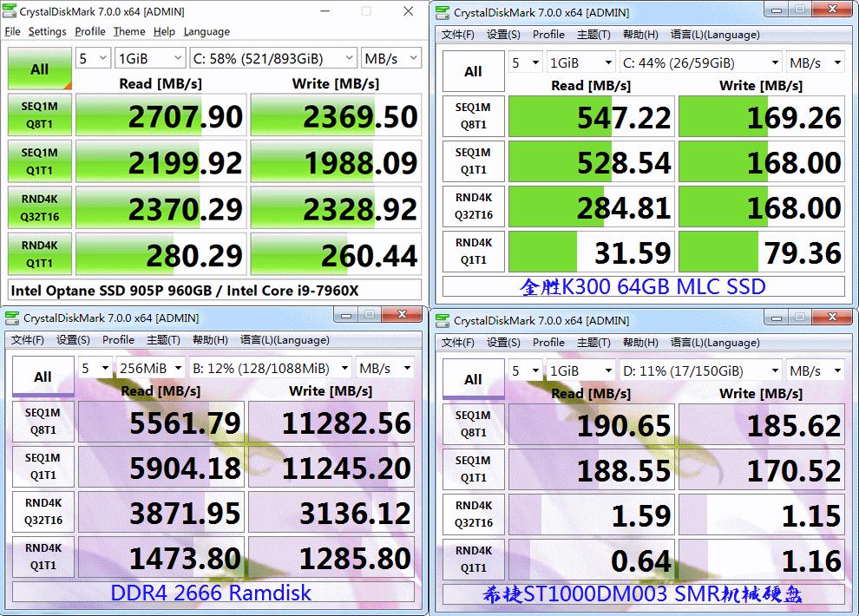Start SEQ1M Q1T1 test in Optane window
859x616 pixels.
39,161
